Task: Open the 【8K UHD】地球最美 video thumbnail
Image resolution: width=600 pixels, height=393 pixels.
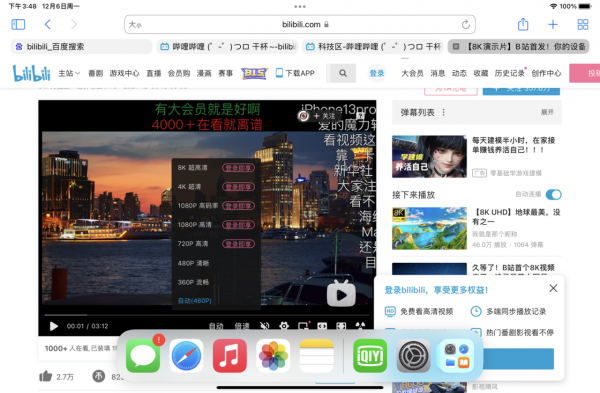Action: [x=429, y=228]
